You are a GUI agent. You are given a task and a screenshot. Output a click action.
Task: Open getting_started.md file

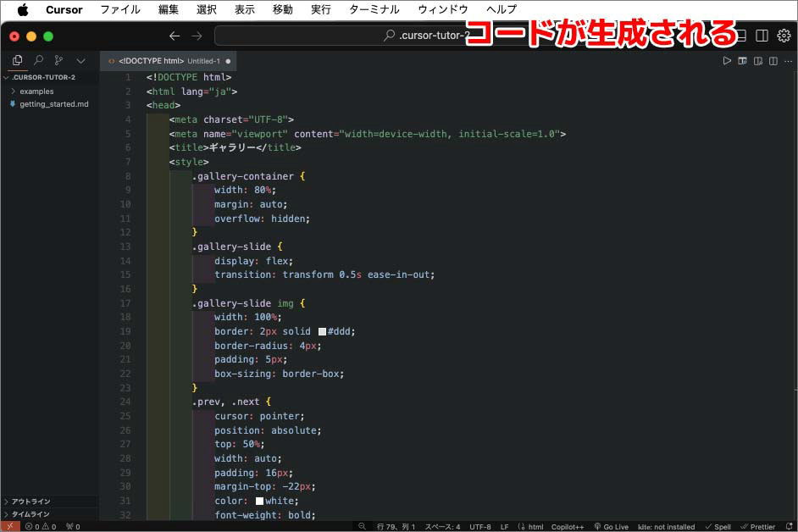click(53, 104)
